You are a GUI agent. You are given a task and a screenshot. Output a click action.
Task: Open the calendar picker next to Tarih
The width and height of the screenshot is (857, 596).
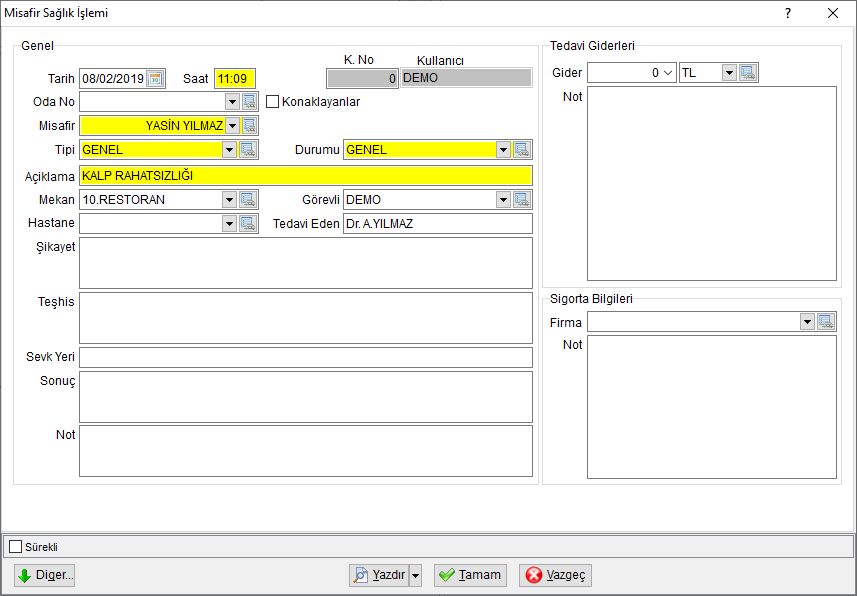(155, 79)
